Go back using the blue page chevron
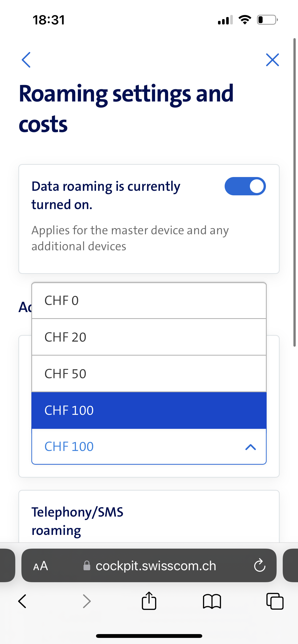 click(26, 60)
